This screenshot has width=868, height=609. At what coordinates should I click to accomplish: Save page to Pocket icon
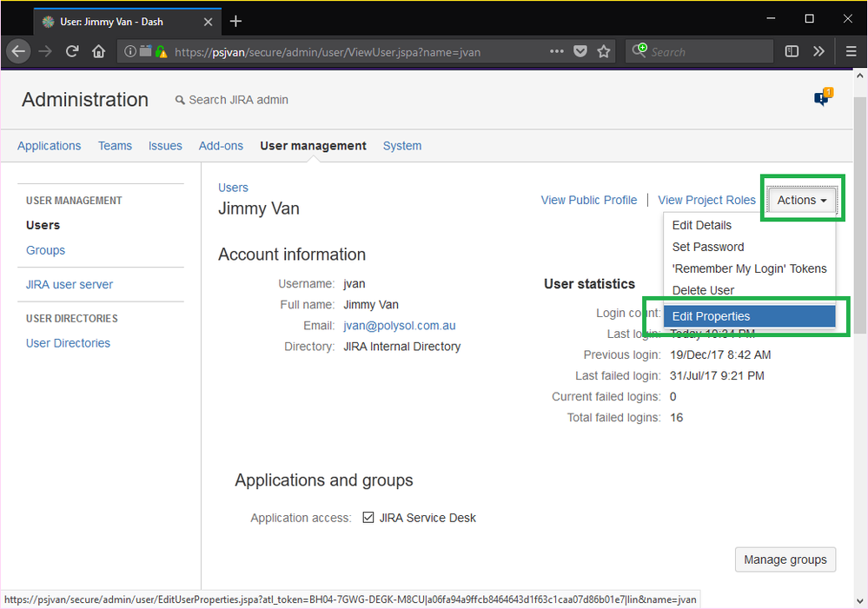point(580,51)
